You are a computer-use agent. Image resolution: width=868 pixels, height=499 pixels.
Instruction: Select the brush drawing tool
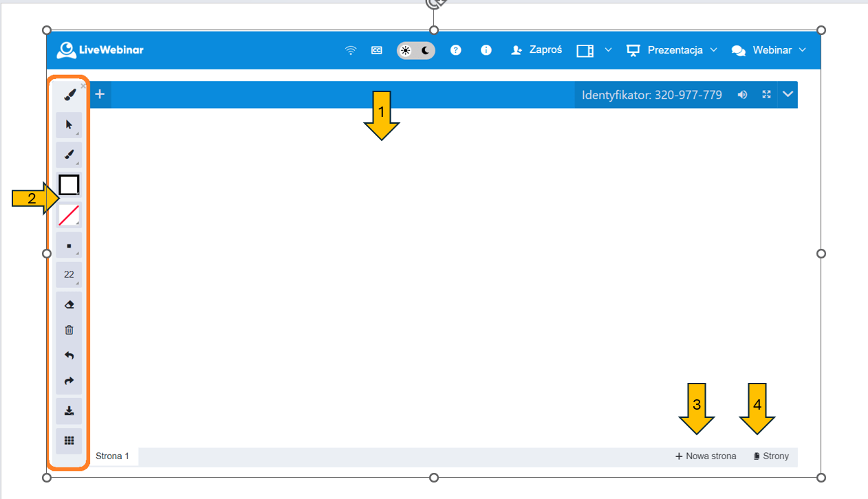point(69,155)
